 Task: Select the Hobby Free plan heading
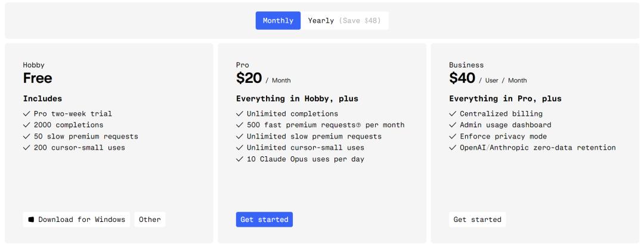tap(38, 78)
